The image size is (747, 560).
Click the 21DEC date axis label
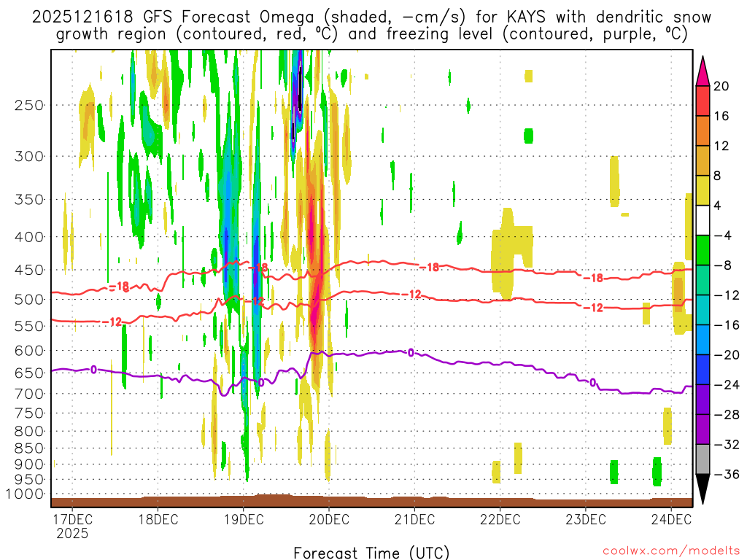point(414,519)
